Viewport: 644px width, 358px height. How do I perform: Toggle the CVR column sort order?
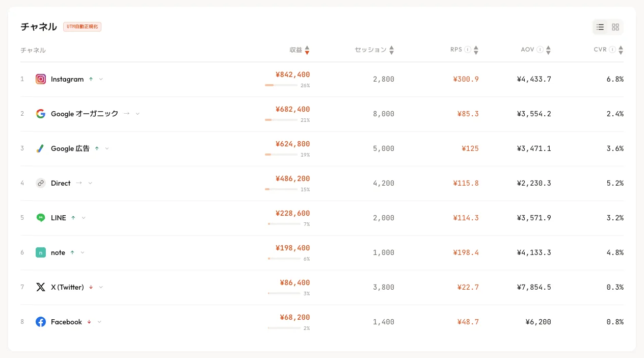(621, 50)
